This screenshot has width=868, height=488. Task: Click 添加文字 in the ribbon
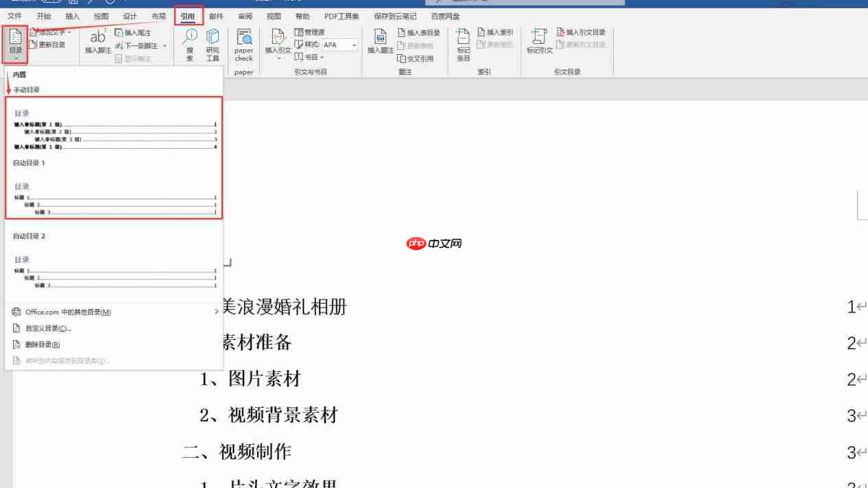[51, 32]
